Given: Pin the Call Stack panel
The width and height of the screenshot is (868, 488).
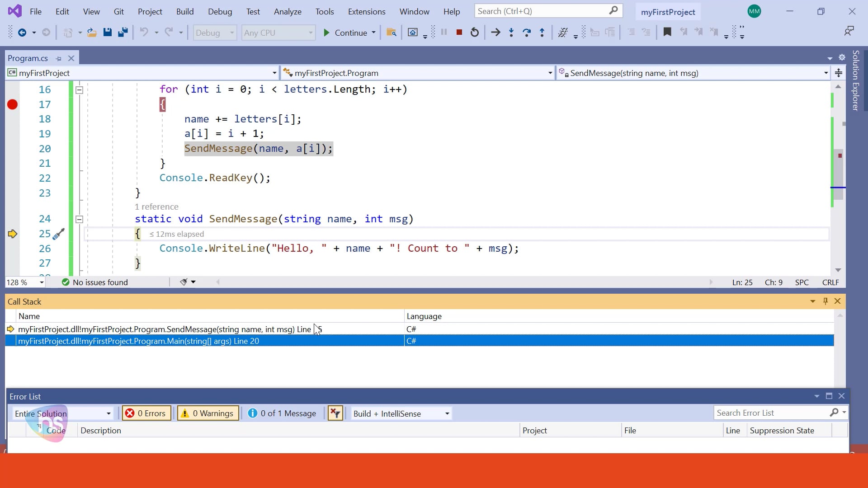Looking at the screenshot, I should point(826,301).
